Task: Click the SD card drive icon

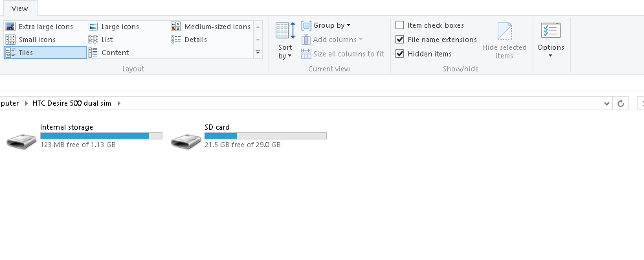Action: click(x=186, y=141)
